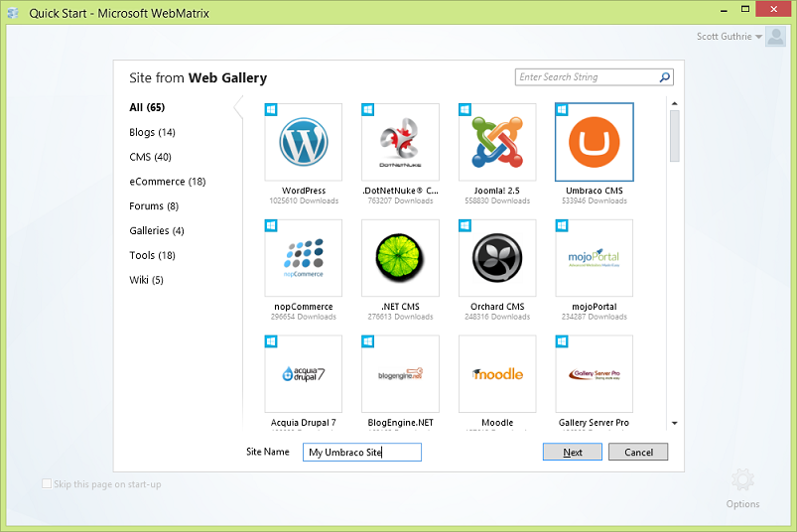Select the Umbraco CMS orange logo

tap(595, 142)
